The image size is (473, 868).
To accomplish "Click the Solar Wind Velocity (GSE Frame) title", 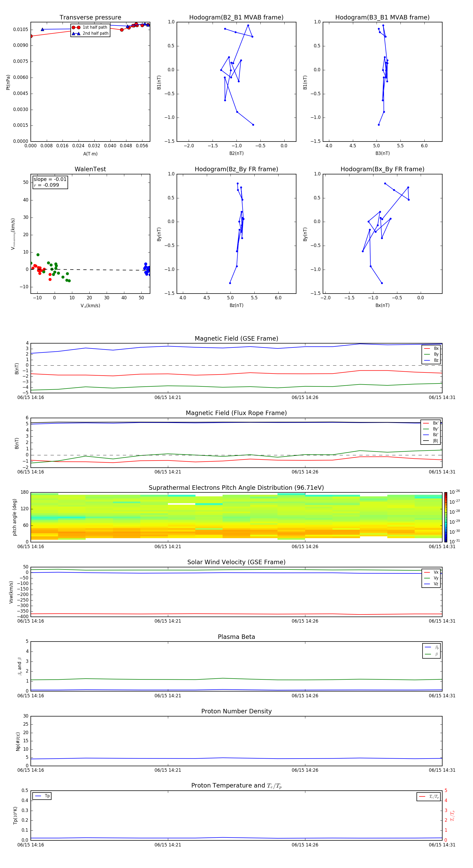I will coord(236,562).
